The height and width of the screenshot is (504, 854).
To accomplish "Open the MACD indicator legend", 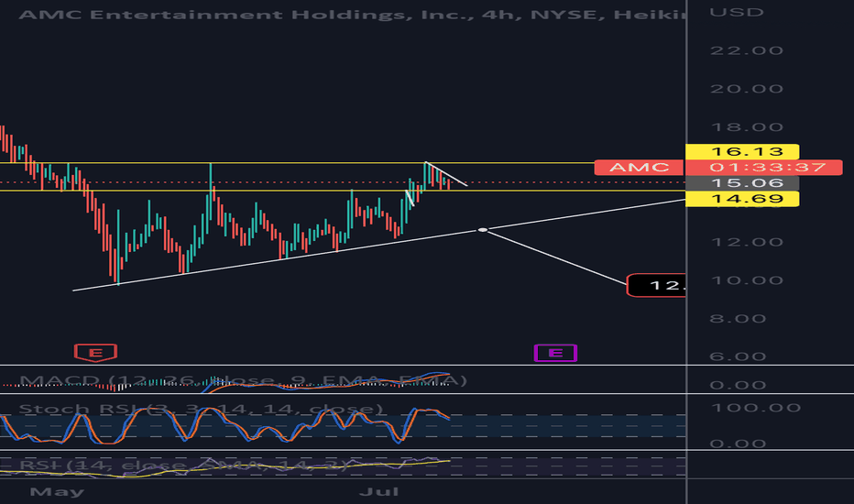I will tap(244, 379).
